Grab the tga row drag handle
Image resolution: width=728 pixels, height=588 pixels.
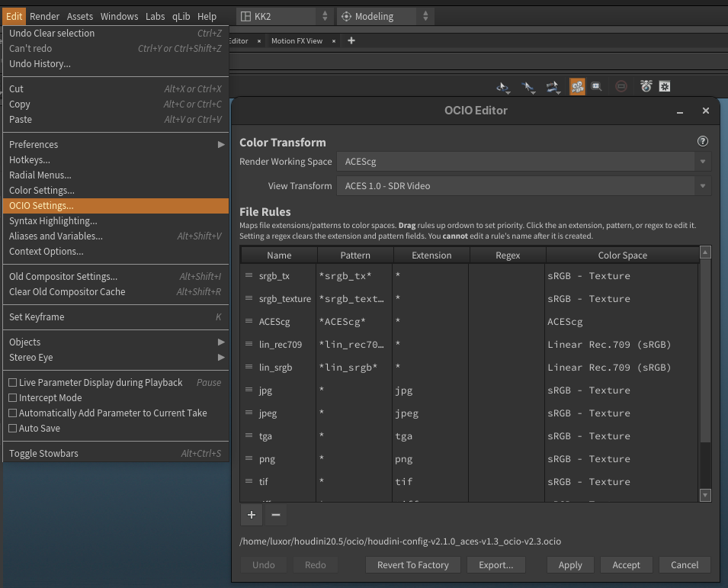click(x=249, y=435)
